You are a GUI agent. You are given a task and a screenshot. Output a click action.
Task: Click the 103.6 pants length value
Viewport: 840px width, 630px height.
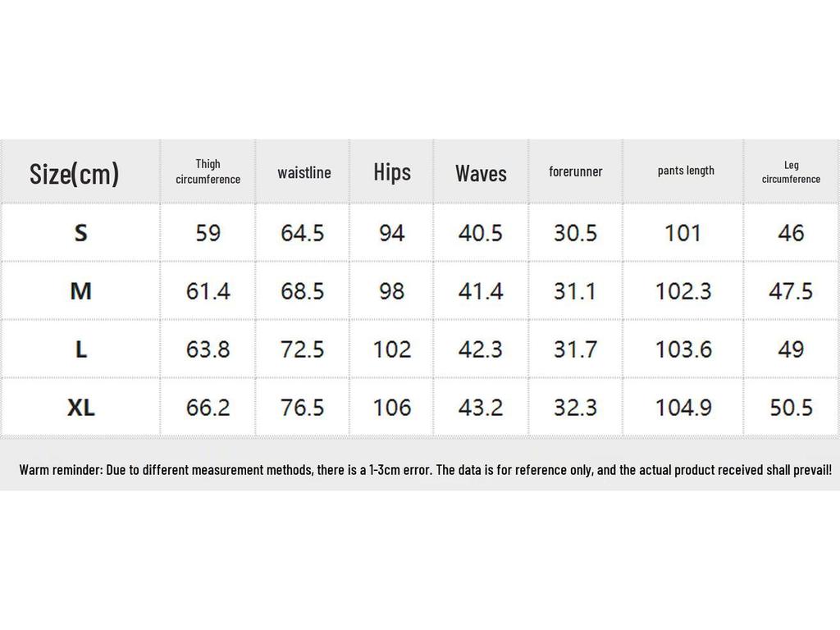[x=683, y=349]
